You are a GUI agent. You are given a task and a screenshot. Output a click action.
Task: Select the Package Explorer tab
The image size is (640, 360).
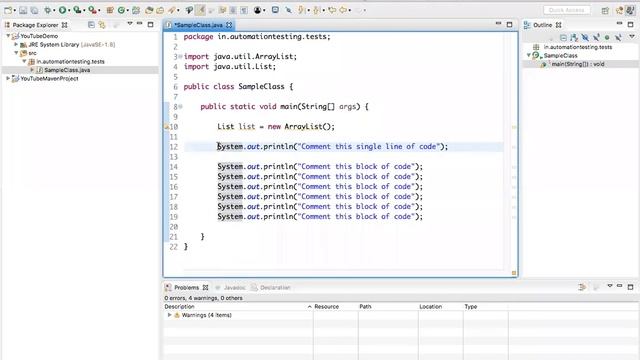point(36,25)
